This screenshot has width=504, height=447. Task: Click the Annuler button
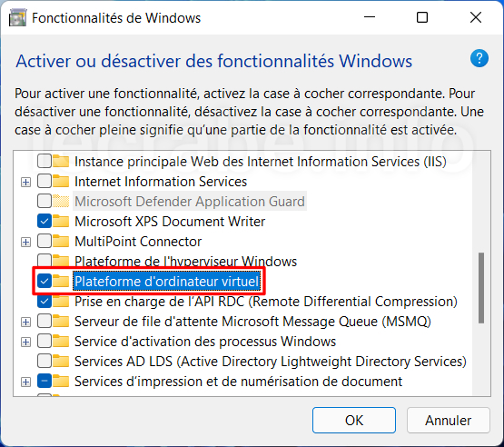point(448,420)
